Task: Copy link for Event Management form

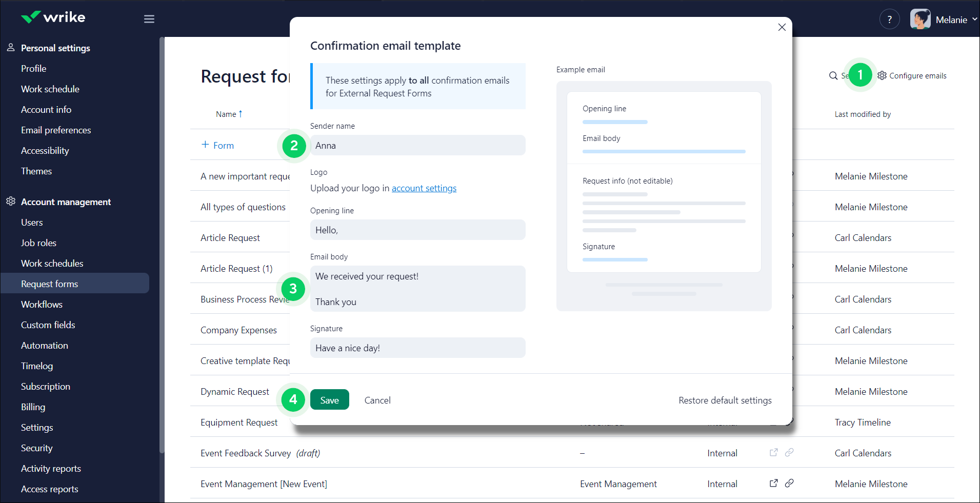Action: coord(789,483)
